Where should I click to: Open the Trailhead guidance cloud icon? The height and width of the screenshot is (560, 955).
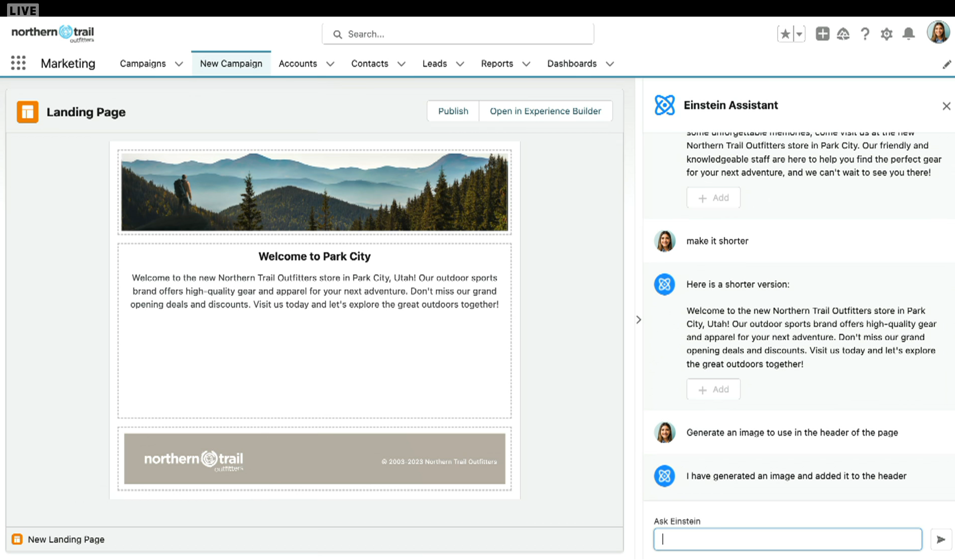pos(843,34)
